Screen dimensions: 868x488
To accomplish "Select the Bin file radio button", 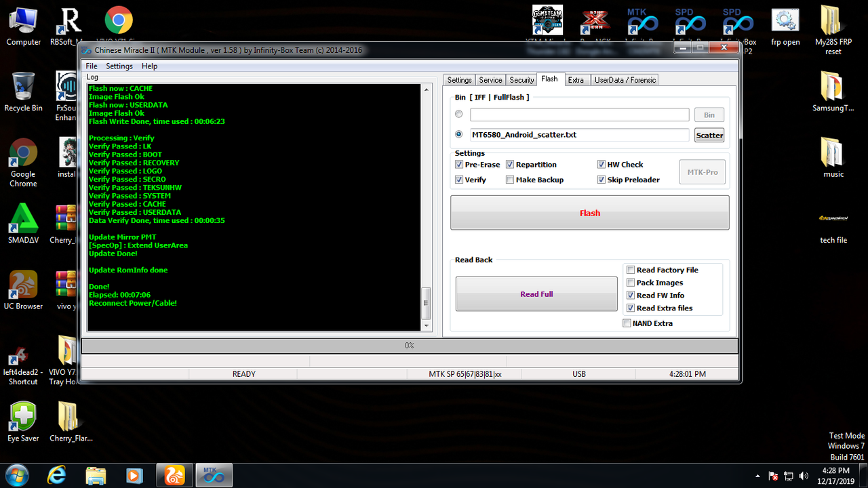I will (460, 115).
